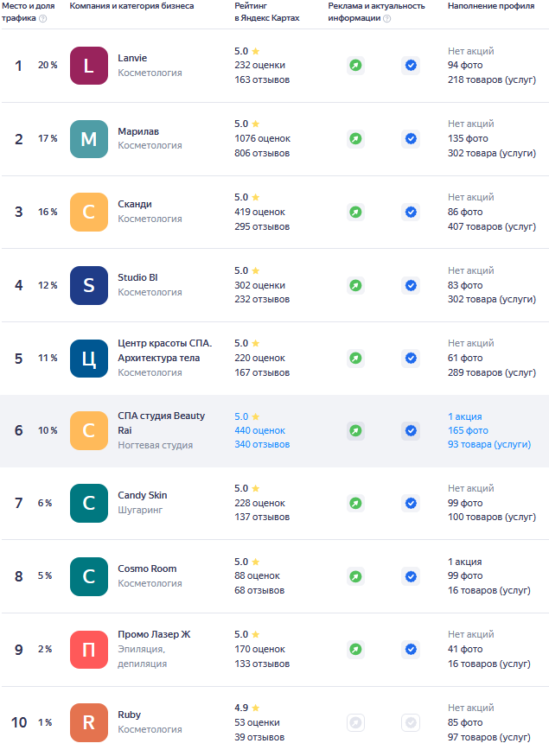Click the Сканди logo tile
This screenshot has width=549, height=756.
click(x=89, y=213)
